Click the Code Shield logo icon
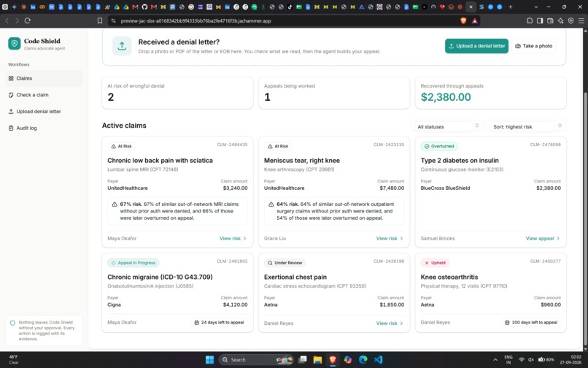 point(15,44)
